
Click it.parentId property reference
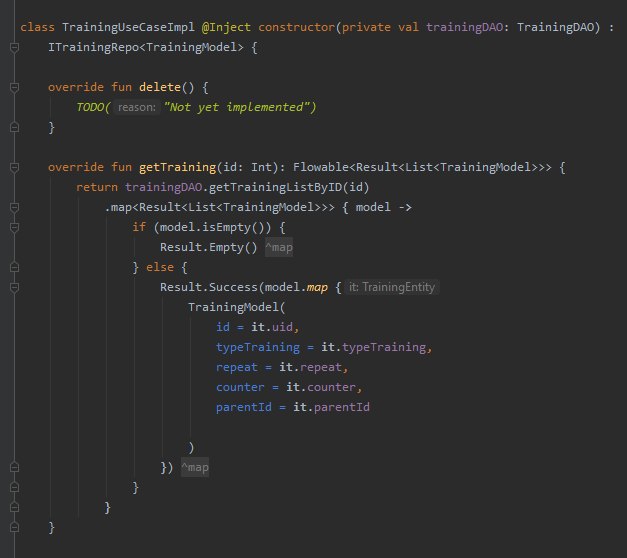331,407
